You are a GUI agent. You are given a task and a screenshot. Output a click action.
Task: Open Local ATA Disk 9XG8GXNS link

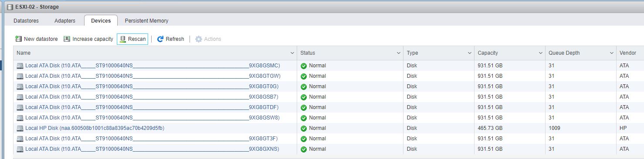pyautogui.click(x=152, y=149)
